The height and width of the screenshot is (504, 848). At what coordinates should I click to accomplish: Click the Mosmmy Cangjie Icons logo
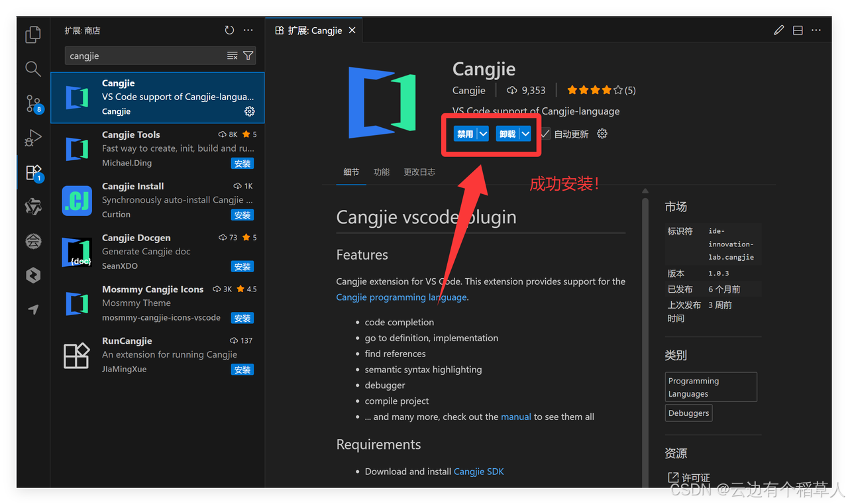77,304
